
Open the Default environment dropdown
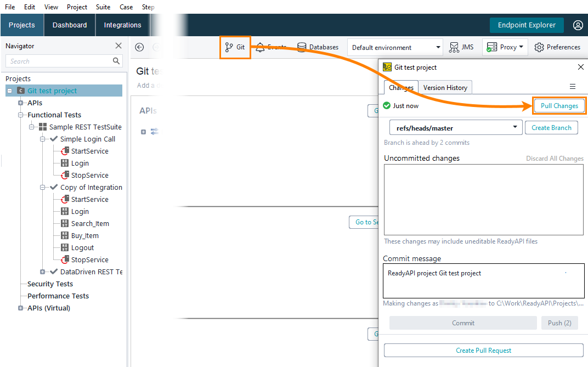tap(395, 47)
